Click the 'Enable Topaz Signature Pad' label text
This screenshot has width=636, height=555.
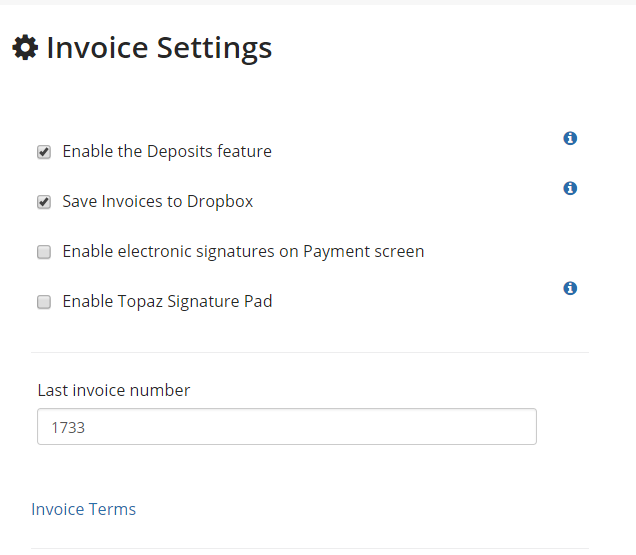(167, 301)
